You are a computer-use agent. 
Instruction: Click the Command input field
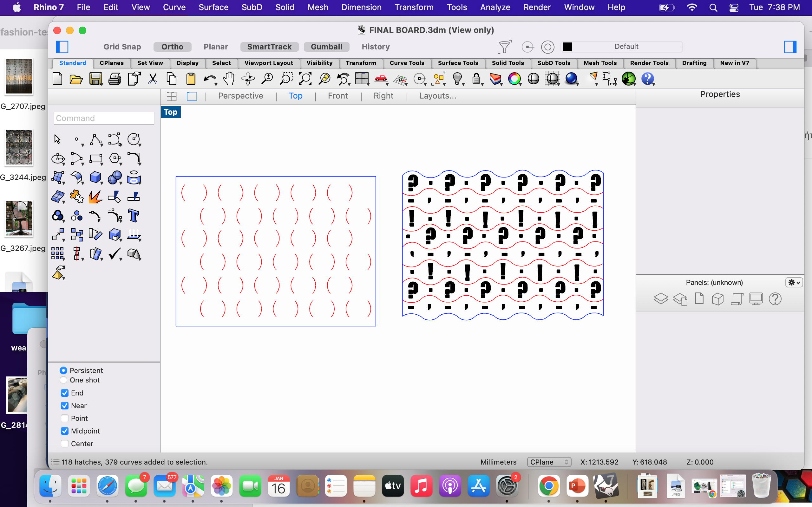click(x=103, y=118)
